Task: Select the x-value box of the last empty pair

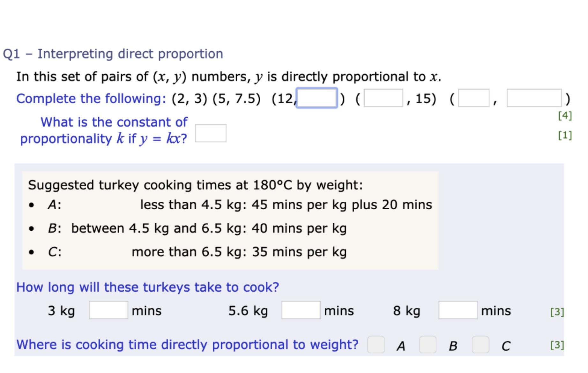Action: point(473,98)
